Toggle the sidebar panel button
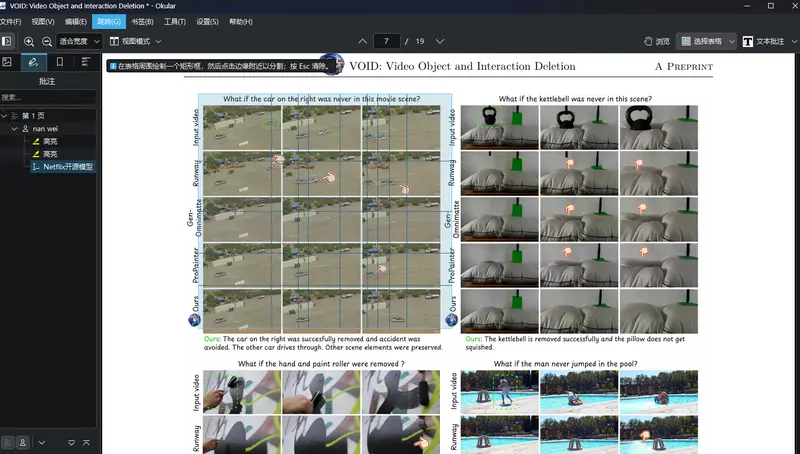800x454 pixels. [8, 41]
